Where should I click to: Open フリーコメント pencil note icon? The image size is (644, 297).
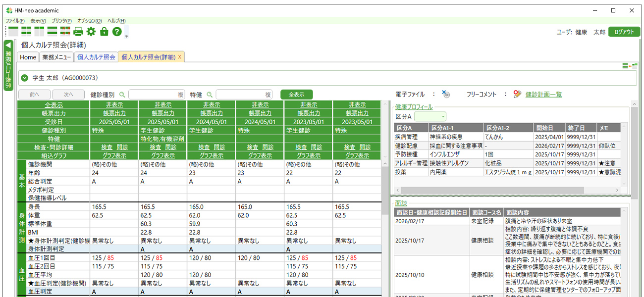tap(518, 94)
